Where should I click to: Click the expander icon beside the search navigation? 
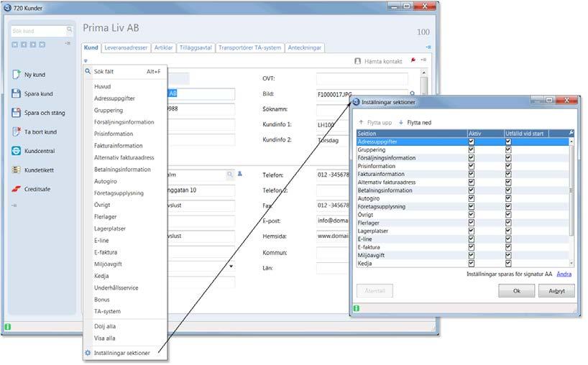pyautogui.click(x=68, y=44)
